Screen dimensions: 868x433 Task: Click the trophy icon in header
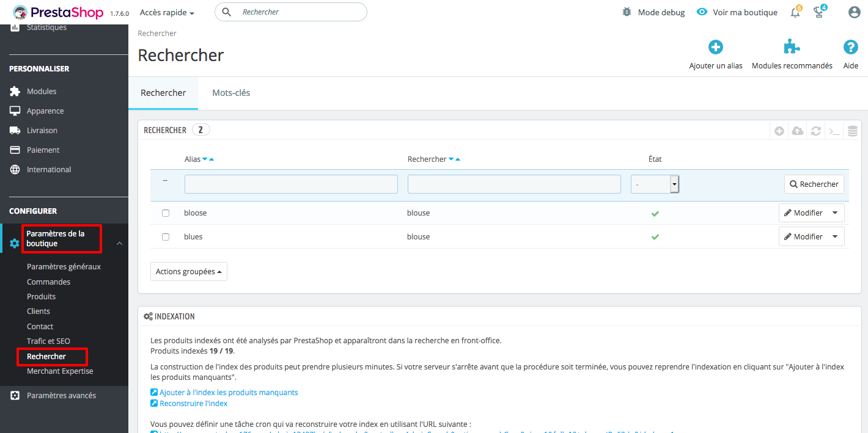(819, 13)
